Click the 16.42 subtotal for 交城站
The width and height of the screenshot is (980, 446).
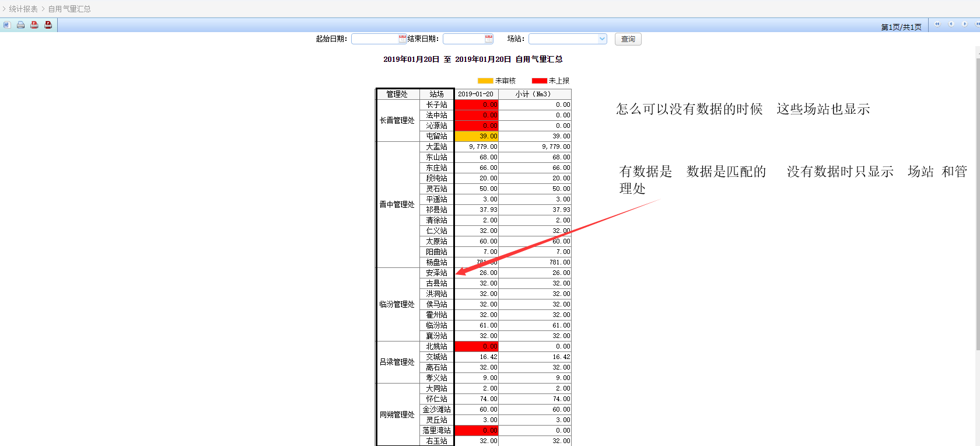[x=535, y=357]
